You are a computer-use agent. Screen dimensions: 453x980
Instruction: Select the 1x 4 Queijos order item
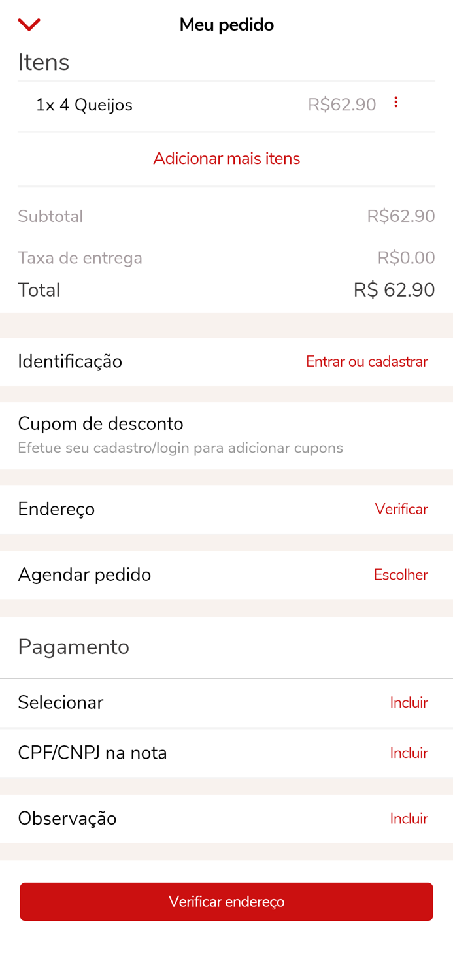click(85, 105)
